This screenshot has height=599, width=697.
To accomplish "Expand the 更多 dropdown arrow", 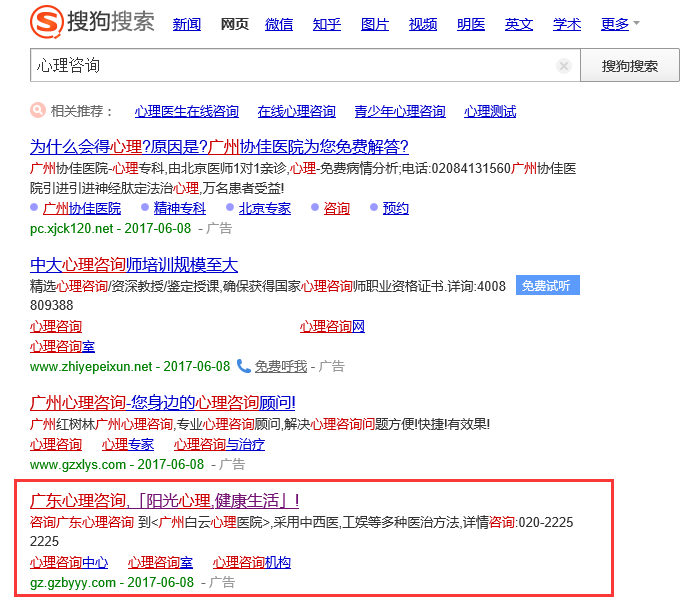I will 637,23.
